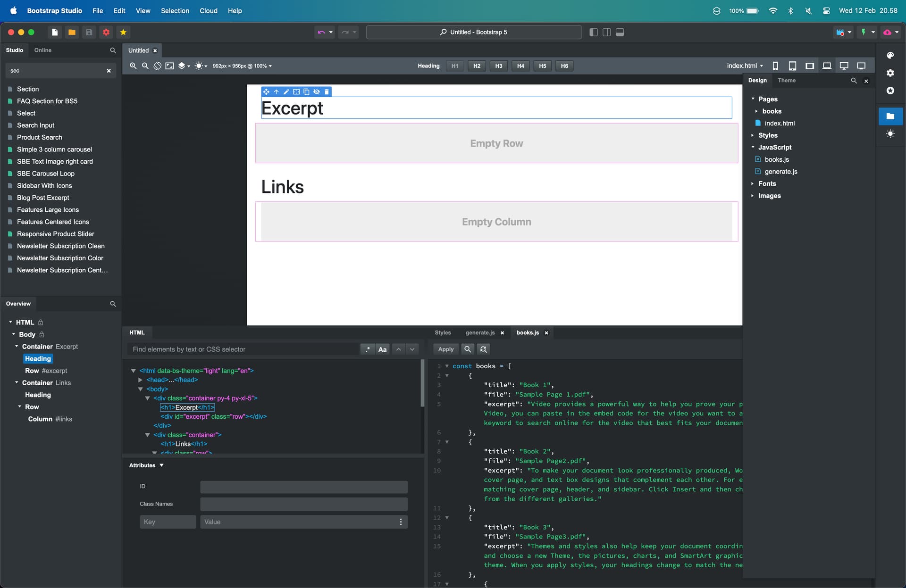This screenshot has width=906, height=588.
Task: Click the yellow star favorites icon
Action: [x=123, y=32]
